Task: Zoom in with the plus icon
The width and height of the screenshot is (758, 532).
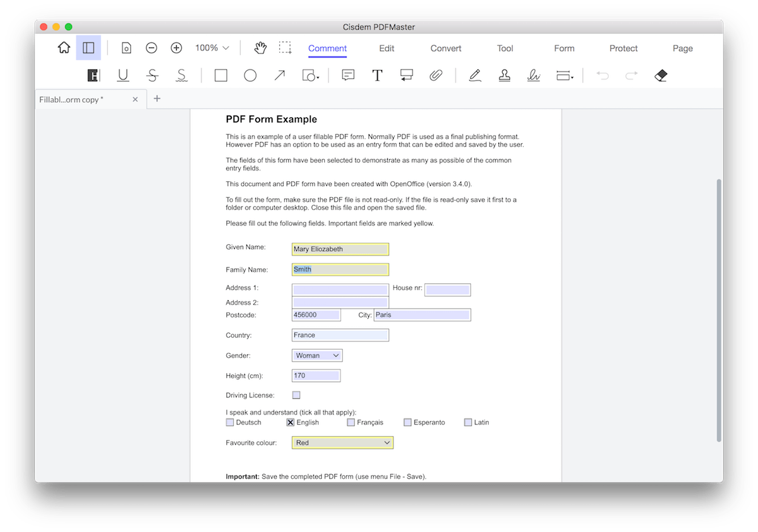Action: coord(177,48)
